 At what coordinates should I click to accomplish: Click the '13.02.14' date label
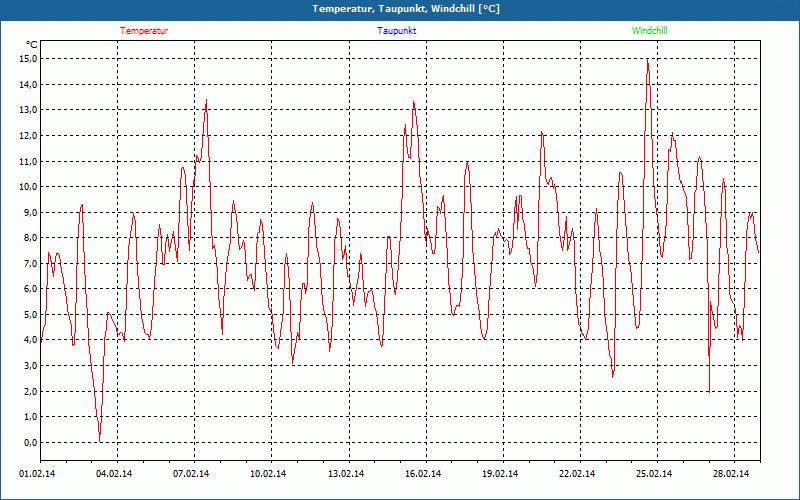[346, 474]
